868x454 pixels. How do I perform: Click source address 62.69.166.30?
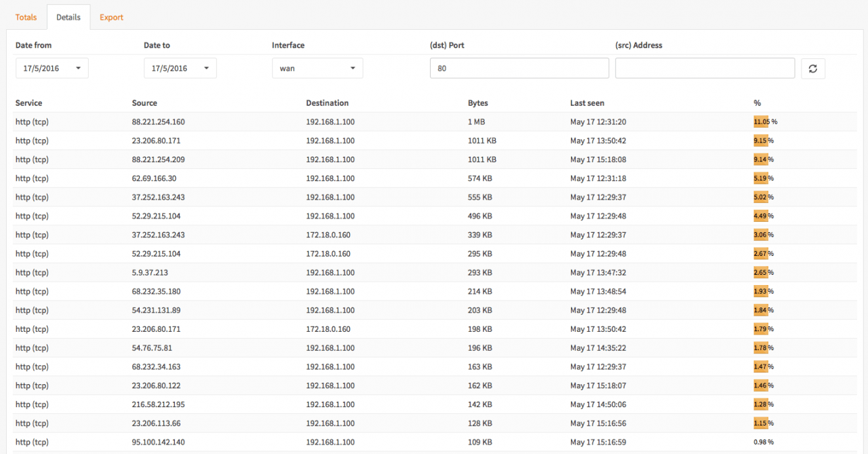click(154, 178)
